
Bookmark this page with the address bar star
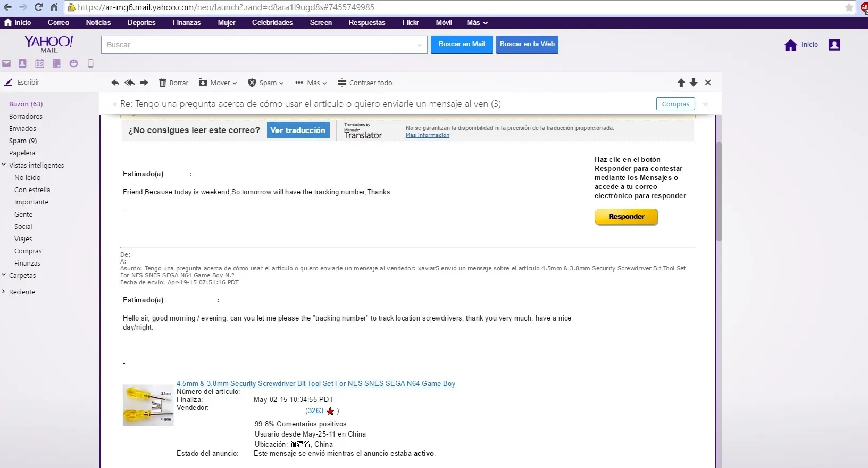pos(849,7)
